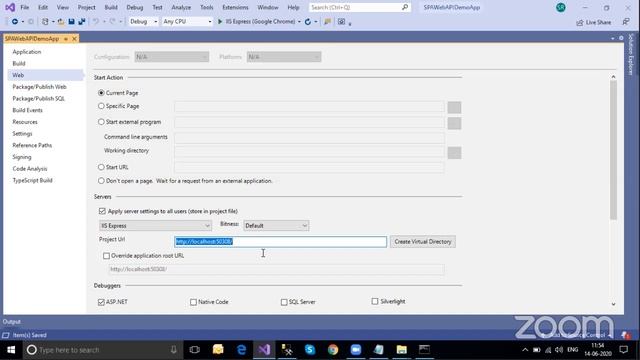Click the browser Refresh toolbar icon
This screenshot has width=640, height=360.
(308, 22)
